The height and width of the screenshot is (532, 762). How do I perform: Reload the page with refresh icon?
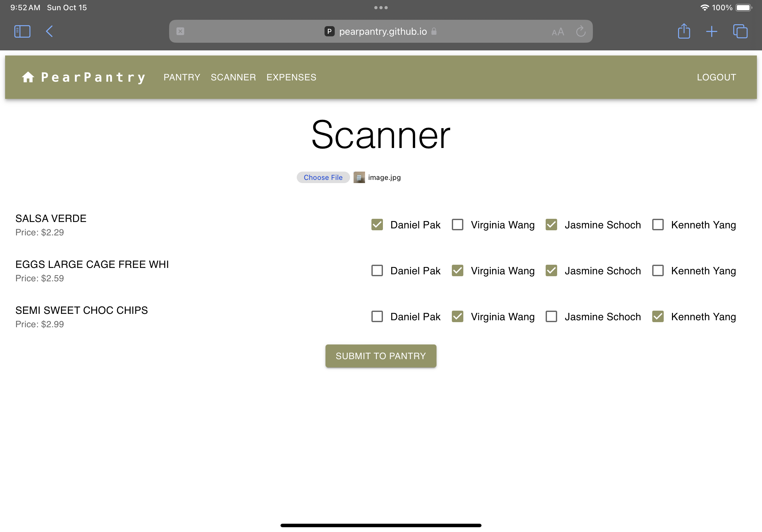point(580,32)
